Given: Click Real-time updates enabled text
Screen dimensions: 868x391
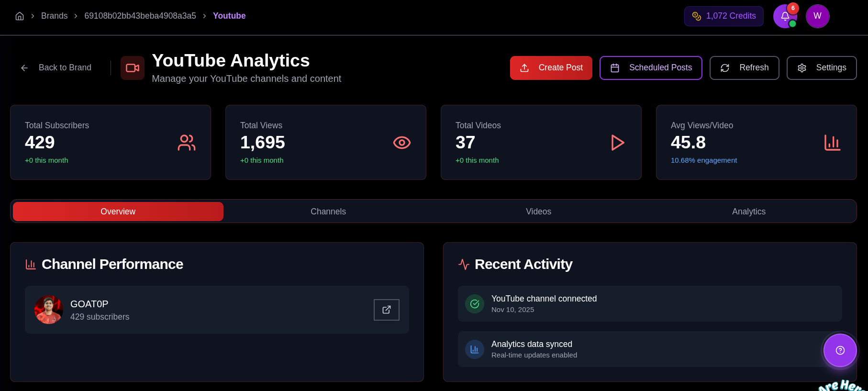Looking at the screenshot, I should coord(534,355).
